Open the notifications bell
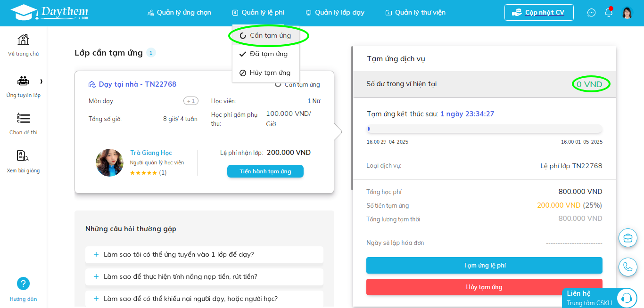The height and width of the screenshot is (308, 644). [x=609, y=12]
